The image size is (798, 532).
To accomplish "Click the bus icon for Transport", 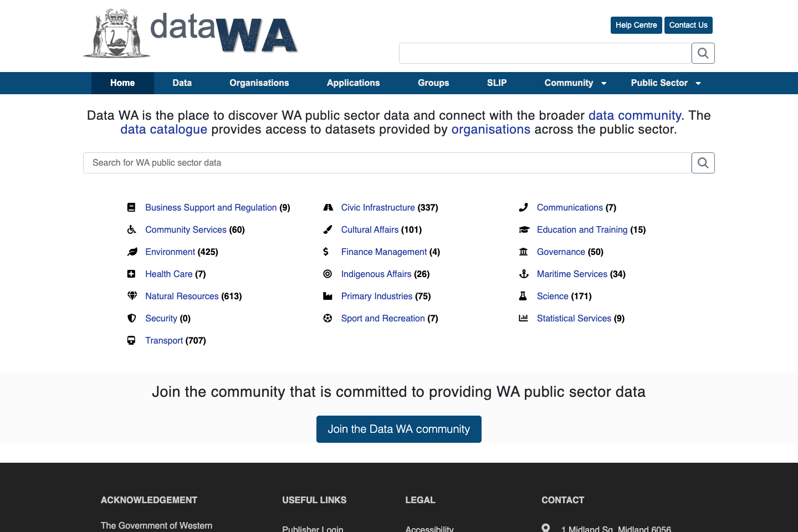I will click(131, 340).
